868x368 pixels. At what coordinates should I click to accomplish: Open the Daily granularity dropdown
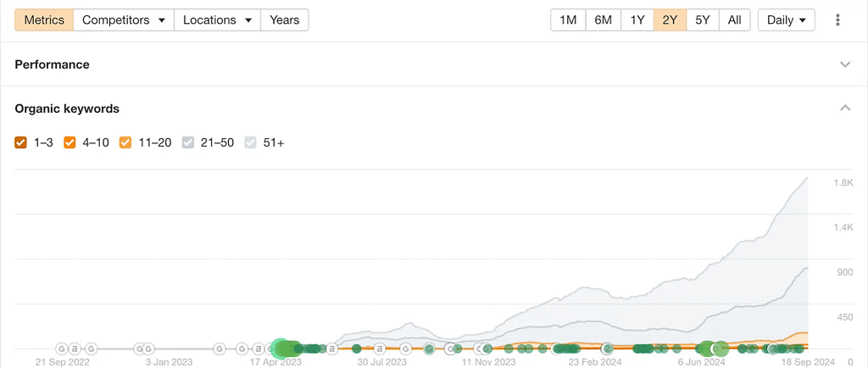point(786,20)
